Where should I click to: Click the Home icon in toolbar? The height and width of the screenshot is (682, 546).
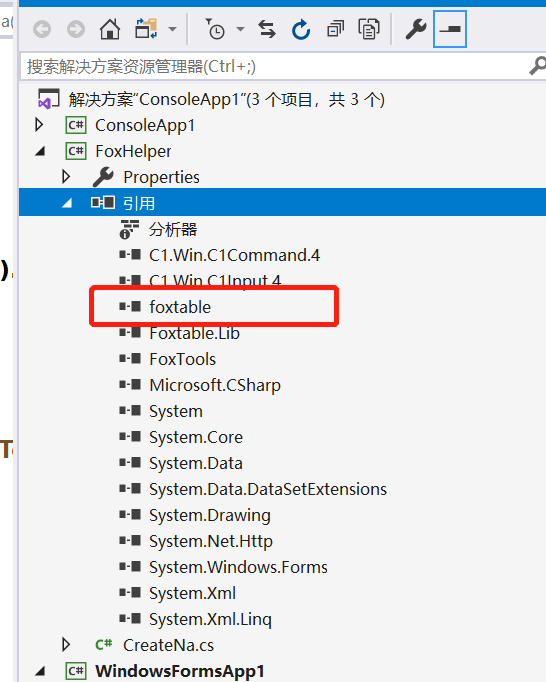coord(110,30)
